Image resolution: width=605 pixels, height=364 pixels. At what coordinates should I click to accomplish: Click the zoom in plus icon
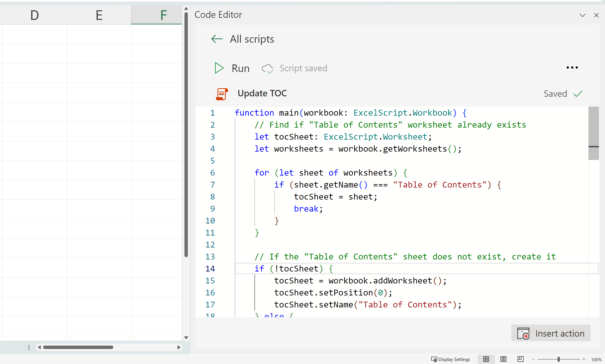pos(584,359)
